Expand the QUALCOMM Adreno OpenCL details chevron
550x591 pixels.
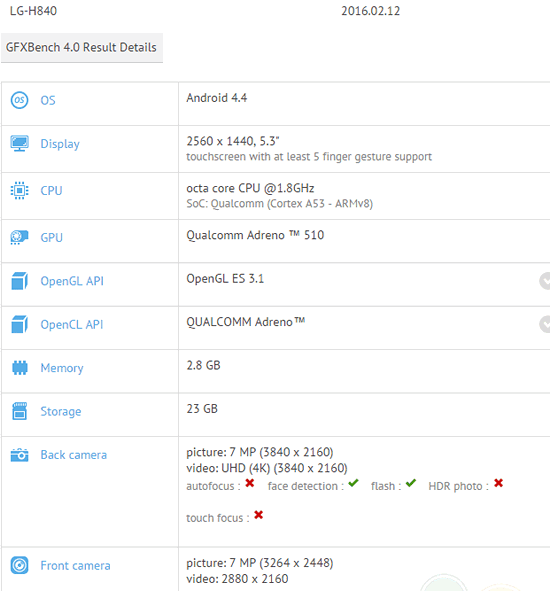coord(545,324)
